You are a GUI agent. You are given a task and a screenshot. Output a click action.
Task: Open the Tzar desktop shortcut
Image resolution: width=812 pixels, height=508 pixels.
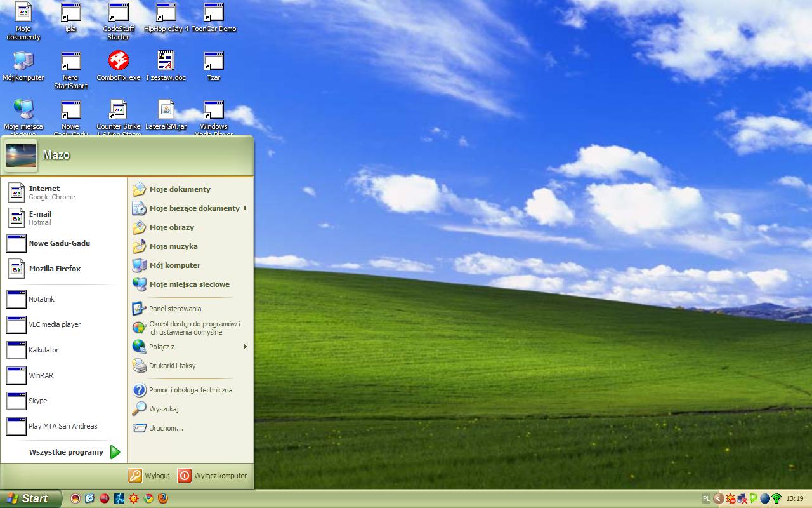pyautogui.click(x=214, y=61)
